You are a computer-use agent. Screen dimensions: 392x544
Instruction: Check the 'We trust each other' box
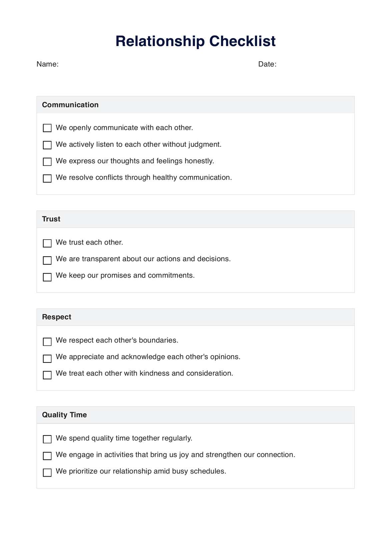(x=47, y=243)
